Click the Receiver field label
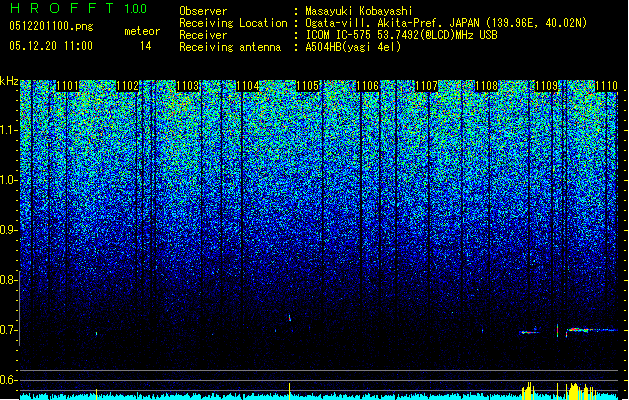This screenshot has width=629, height=400. coord(203,35)
